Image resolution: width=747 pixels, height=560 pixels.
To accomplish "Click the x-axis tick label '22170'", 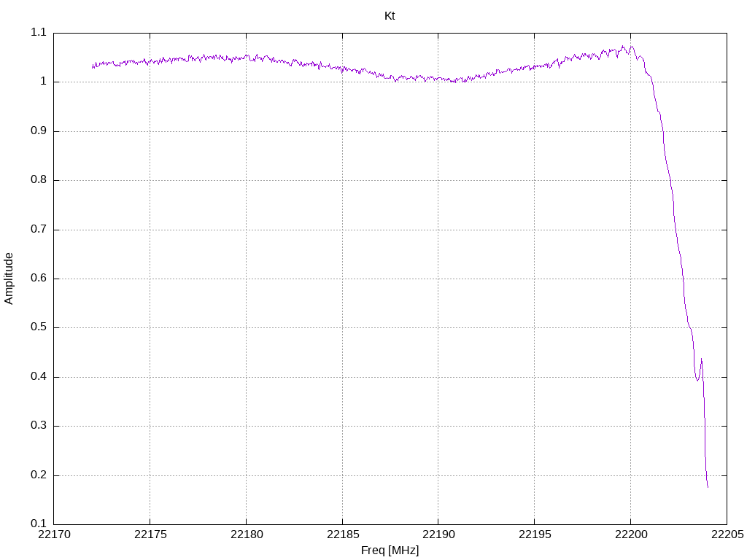I will point(54,534).
